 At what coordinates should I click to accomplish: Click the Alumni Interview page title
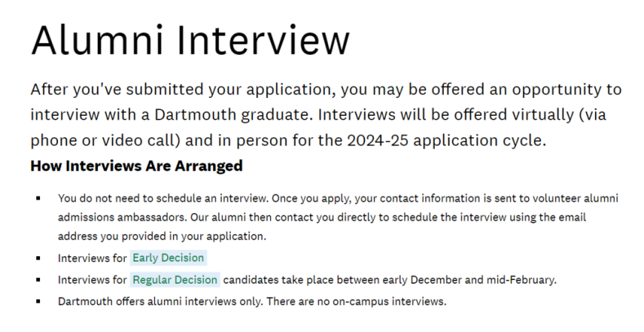point(190,40)
